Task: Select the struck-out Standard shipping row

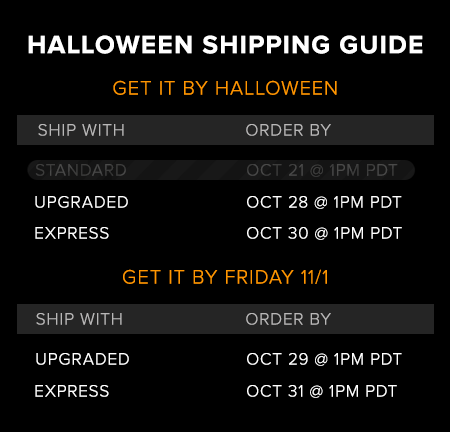Action: pyautogui.click(x=221, y=170)
